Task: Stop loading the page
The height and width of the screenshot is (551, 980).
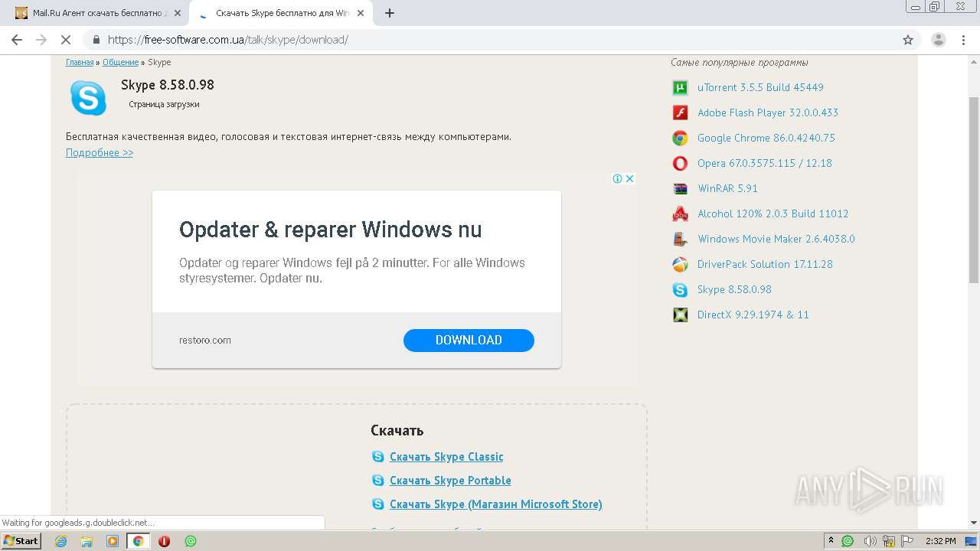Action: (66, 40)
